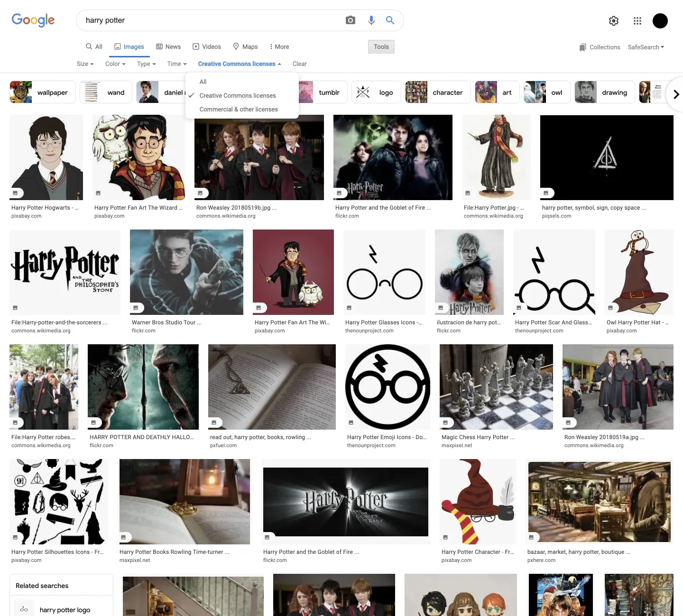Open the Deathly Hallows symbol image
Viewport: 683px width, 616px height.
point(607,157)
